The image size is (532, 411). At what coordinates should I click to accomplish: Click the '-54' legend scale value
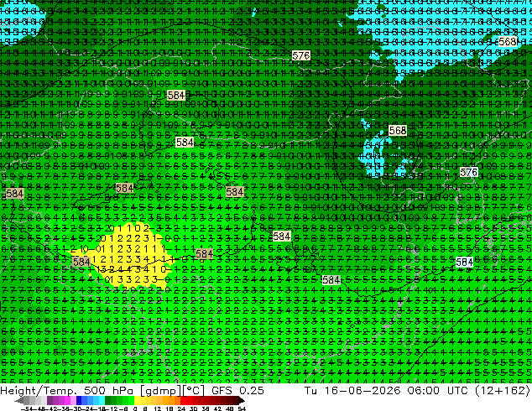(26, 408)
